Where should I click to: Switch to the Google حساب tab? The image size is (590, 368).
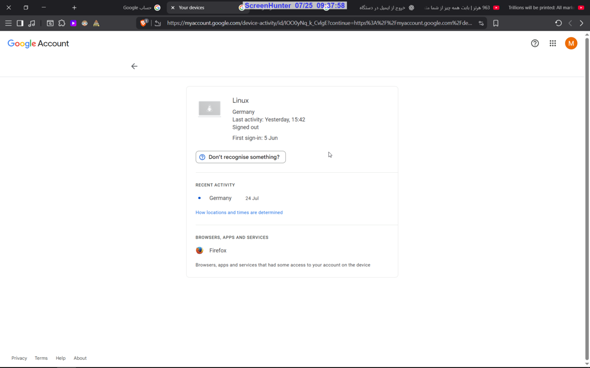pos(142,8)
